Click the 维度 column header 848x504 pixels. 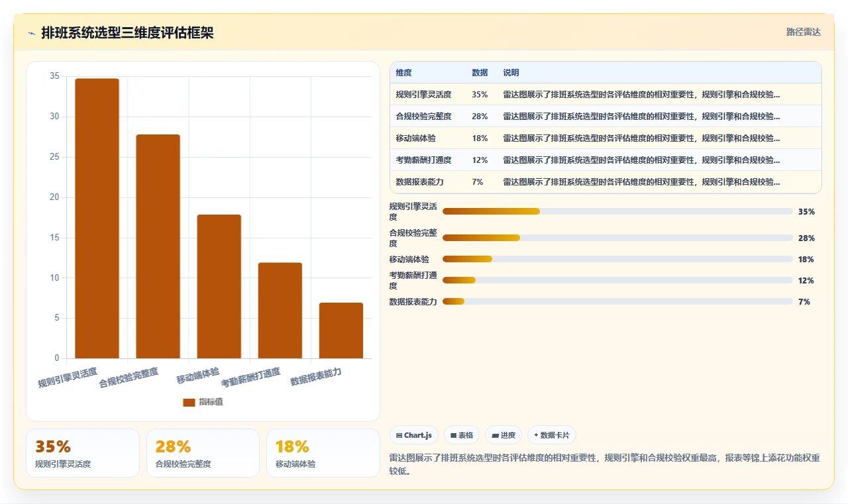point(403,72)
